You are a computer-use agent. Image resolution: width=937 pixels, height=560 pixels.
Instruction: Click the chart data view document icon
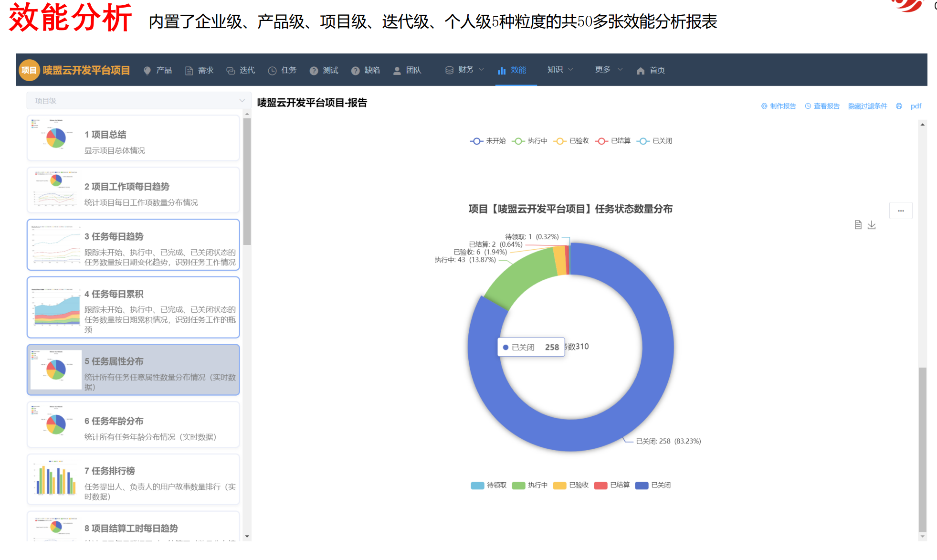(858, 225)
